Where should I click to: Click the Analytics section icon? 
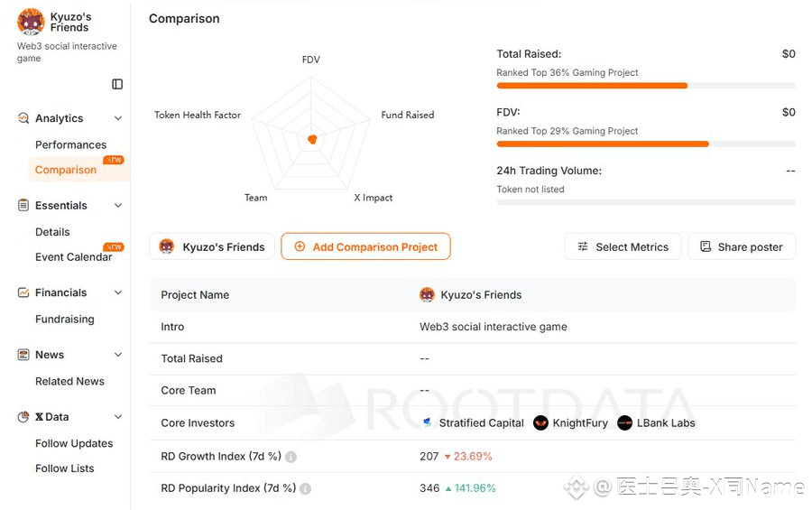[23, 118]
